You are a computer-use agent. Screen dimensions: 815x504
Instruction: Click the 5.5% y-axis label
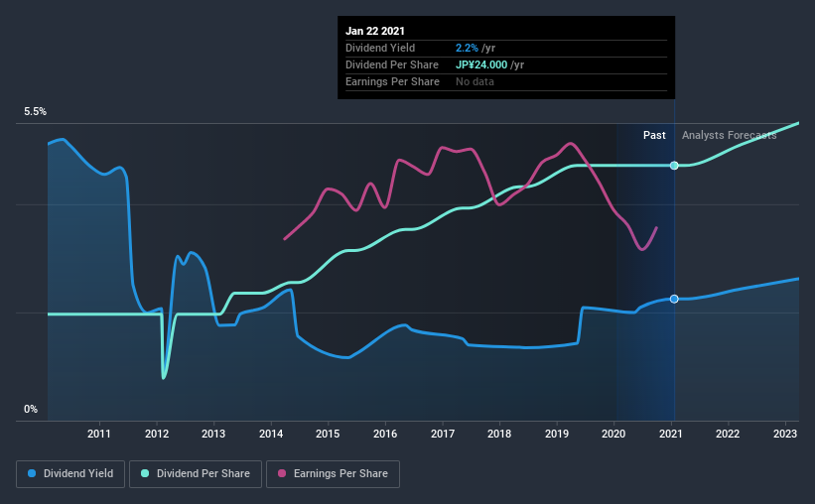(x=35, y=112)
